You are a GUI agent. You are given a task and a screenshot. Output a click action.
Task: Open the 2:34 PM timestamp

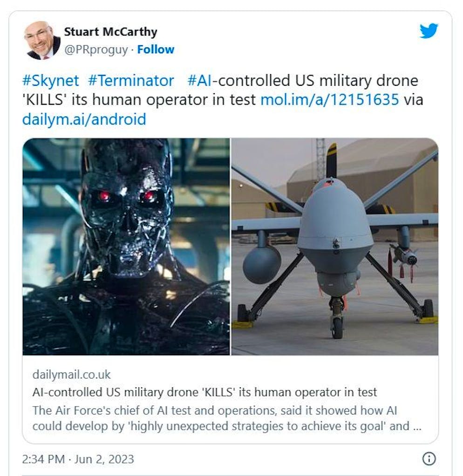tap(44, 459)
